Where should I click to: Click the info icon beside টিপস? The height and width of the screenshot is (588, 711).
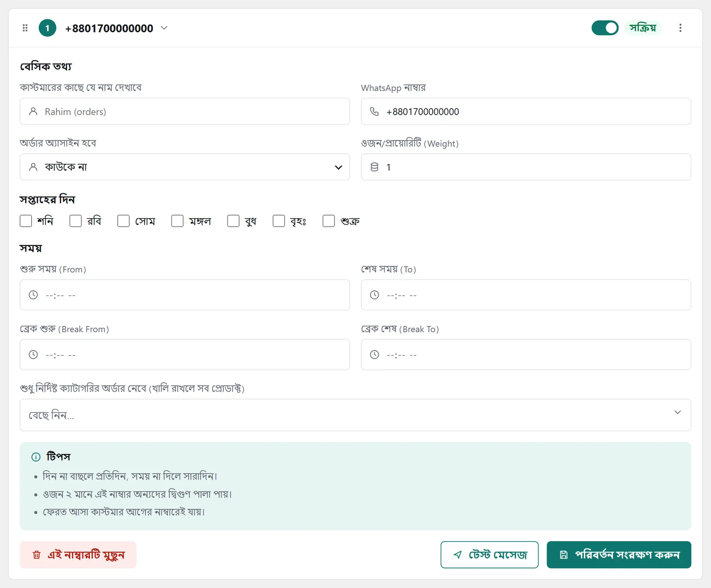(x=36, y=457)
